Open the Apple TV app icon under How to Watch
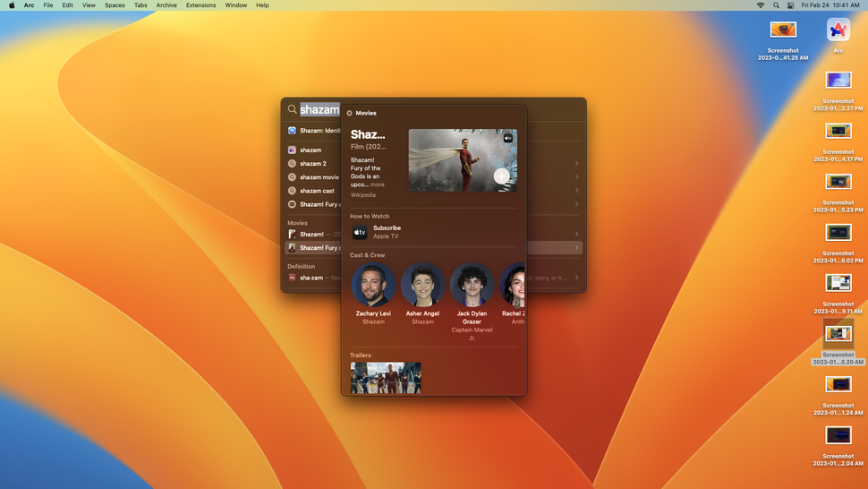The image size is (868, 489). [360, 232]
